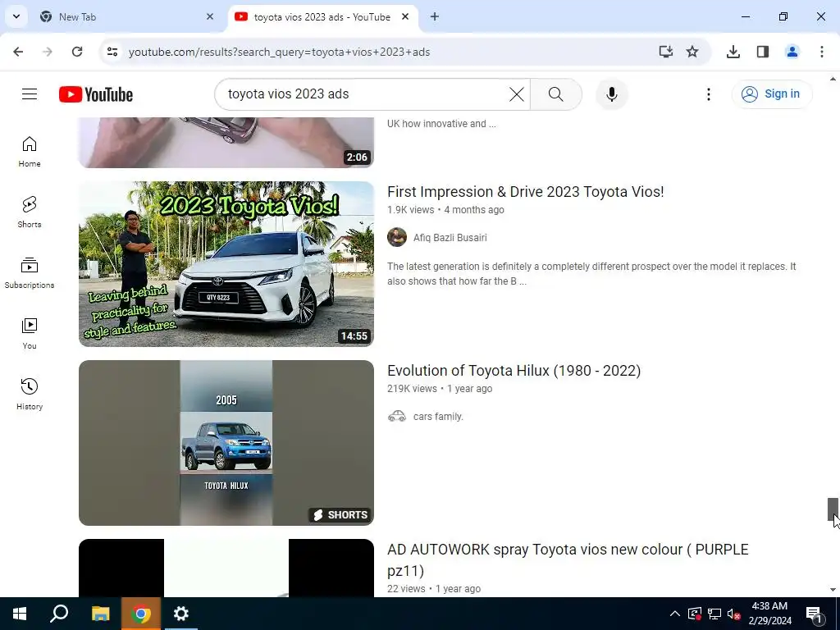Image resolution: width=840 pixels, height=630 pixels.
Task: View site information icon in address bar
Action: coord(112,52)
